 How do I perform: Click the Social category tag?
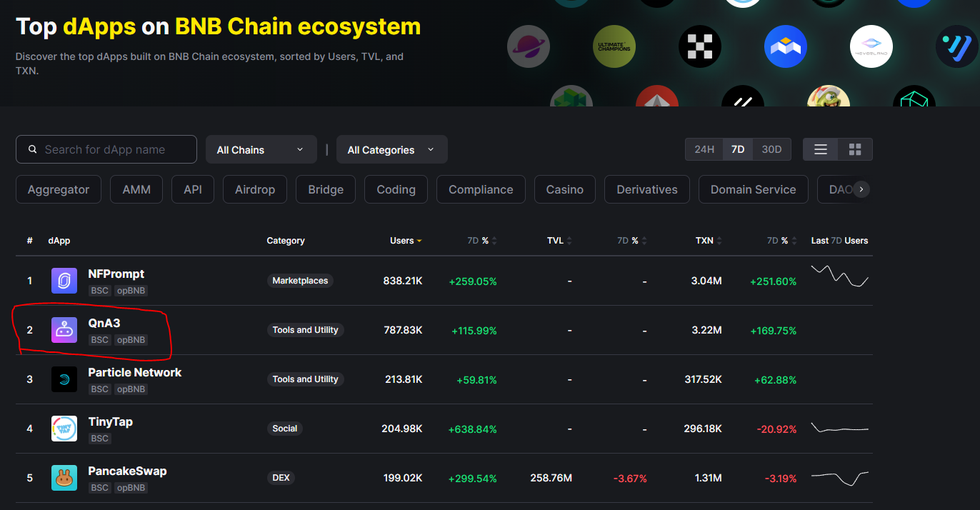coord(285,429)
